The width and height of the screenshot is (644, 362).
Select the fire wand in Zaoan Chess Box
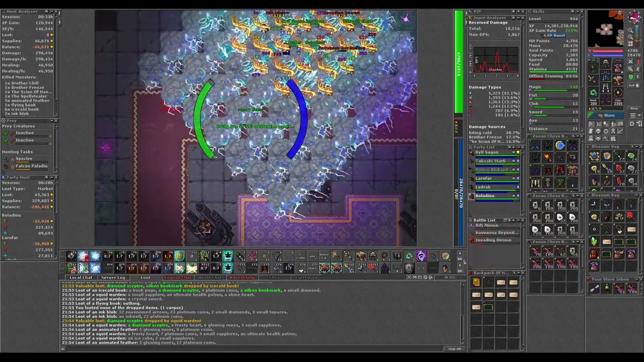pyautogui.click(x=547, y=157)
